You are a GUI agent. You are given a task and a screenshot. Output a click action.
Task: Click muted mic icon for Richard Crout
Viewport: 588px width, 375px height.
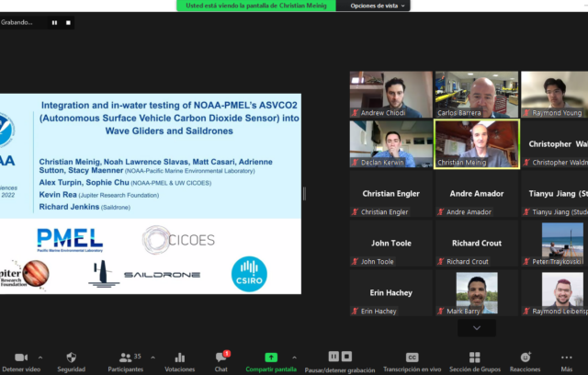[441, 261]
